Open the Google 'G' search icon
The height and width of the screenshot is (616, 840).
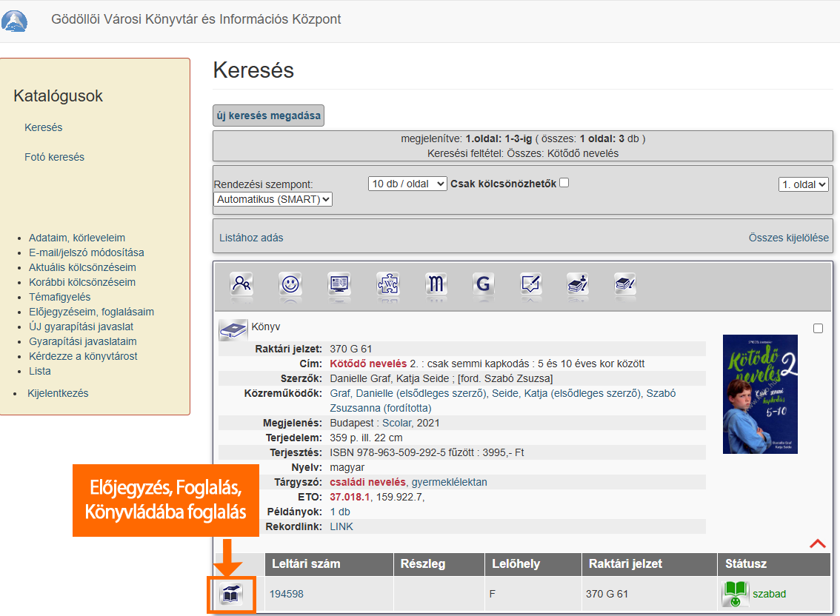[484, 284]
